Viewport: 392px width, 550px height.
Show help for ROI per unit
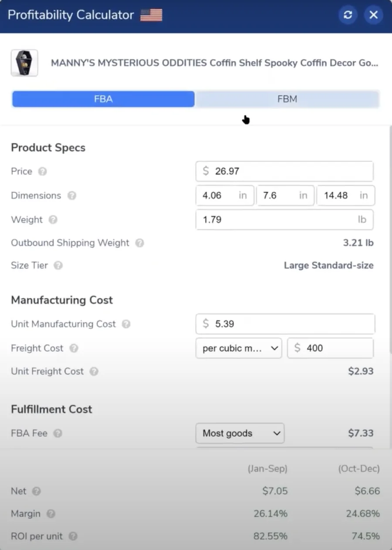coord(73,536)
